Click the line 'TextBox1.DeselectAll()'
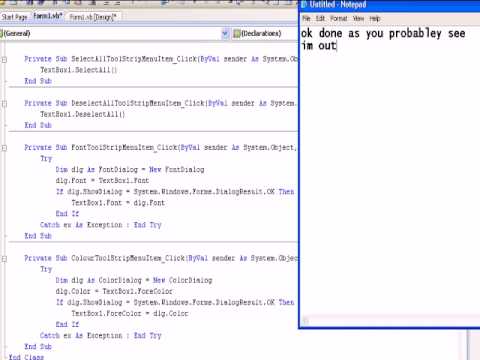The image size is (480, 360). (x=83, y=114)
